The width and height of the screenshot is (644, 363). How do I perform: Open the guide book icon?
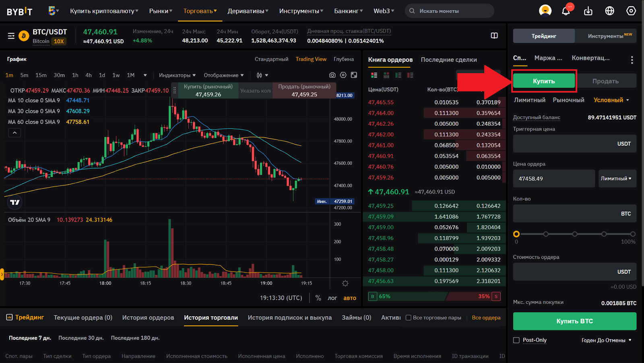[x=494, y=35]
